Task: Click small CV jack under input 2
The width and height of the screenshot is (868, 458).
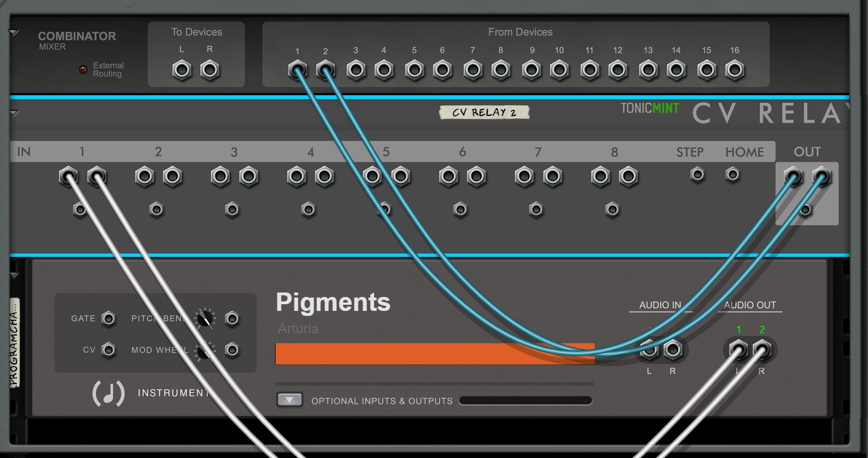Action: (156, 209)
